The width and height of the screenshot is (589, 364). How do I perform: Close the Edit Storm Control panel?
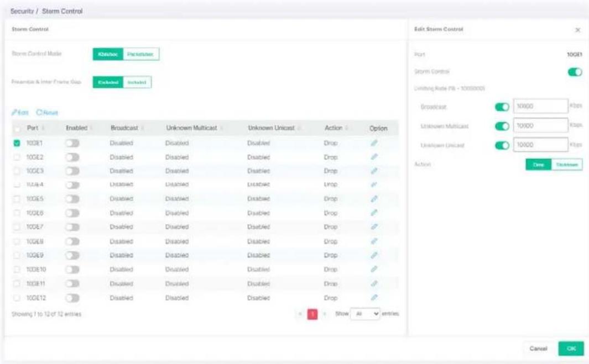point(578,30)
